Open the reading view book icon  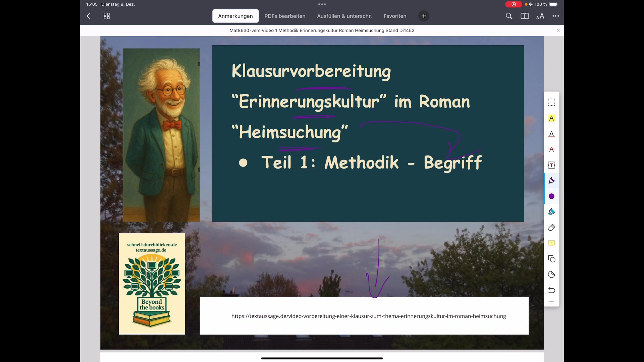[525, 16]
